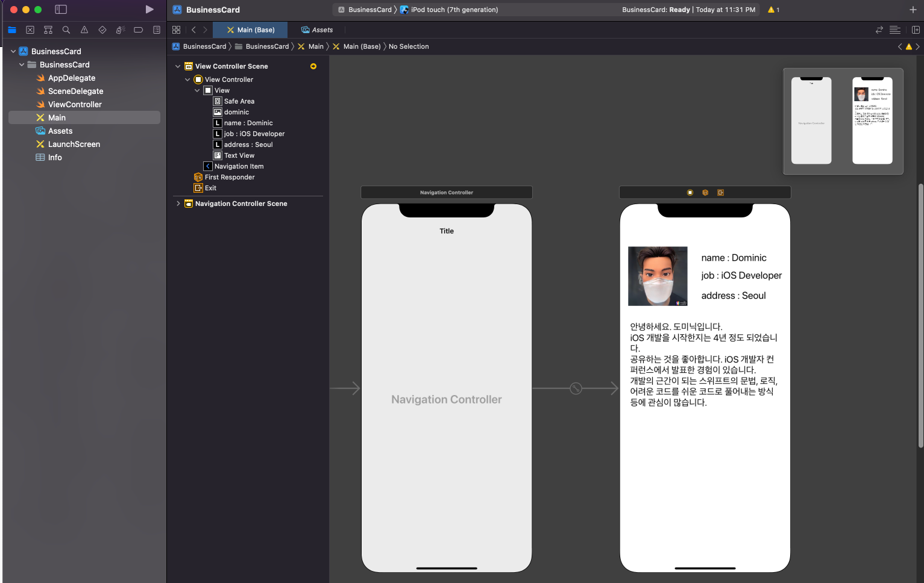Open the editor options lines icon

[894, 29]
